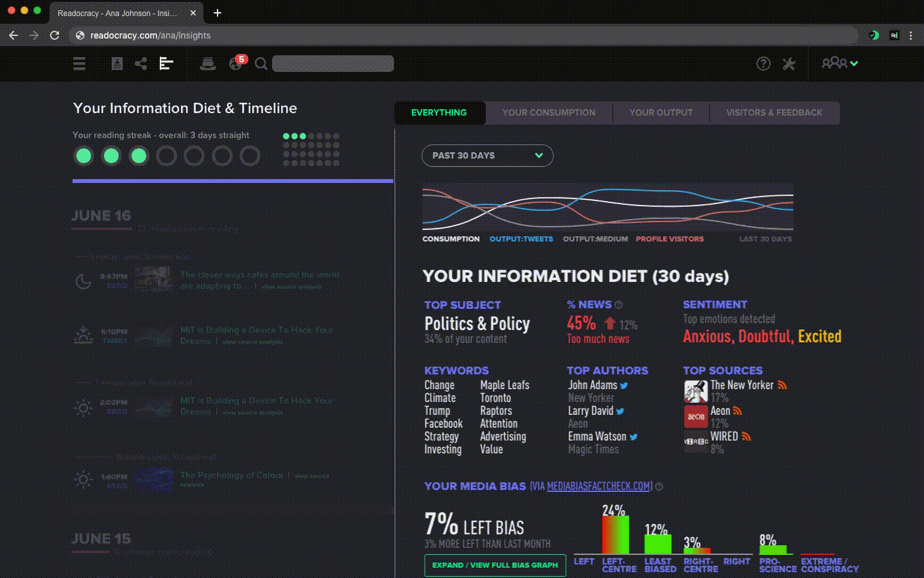Viewport: 924px width, 578px height.
Task: Open the wrench tools settings icon
Action: click(x=789, y=64)
